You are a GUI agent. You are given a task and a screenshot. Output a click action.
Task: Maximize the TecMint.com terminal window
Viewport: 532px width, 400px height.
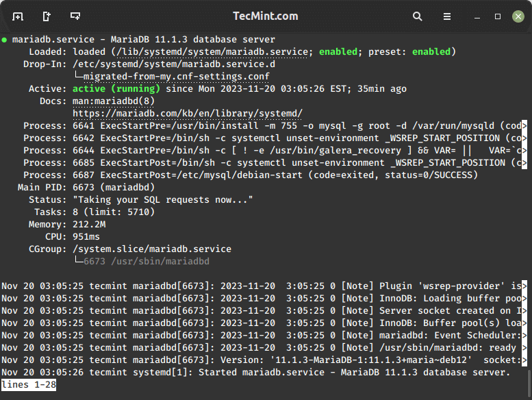click(498, 16)
